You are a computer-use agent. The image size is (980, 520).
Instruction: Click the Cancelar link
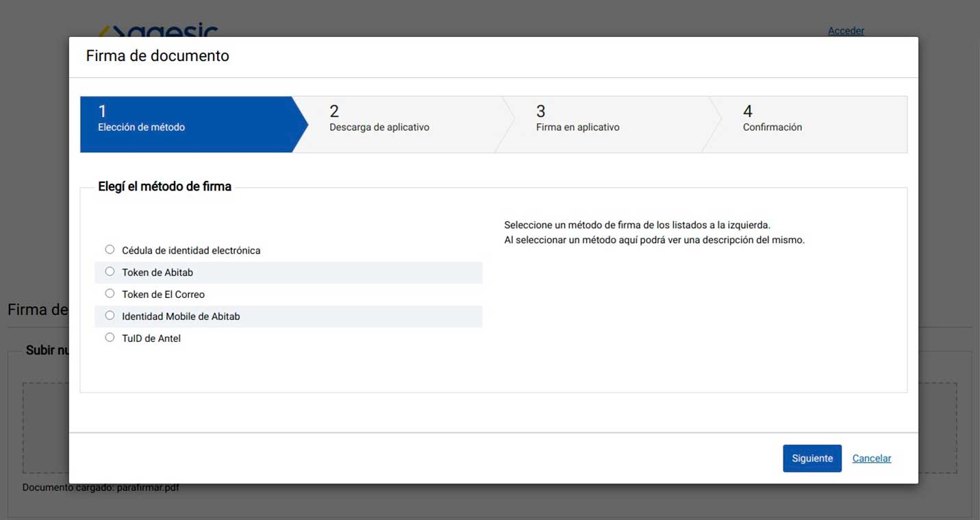871,458
